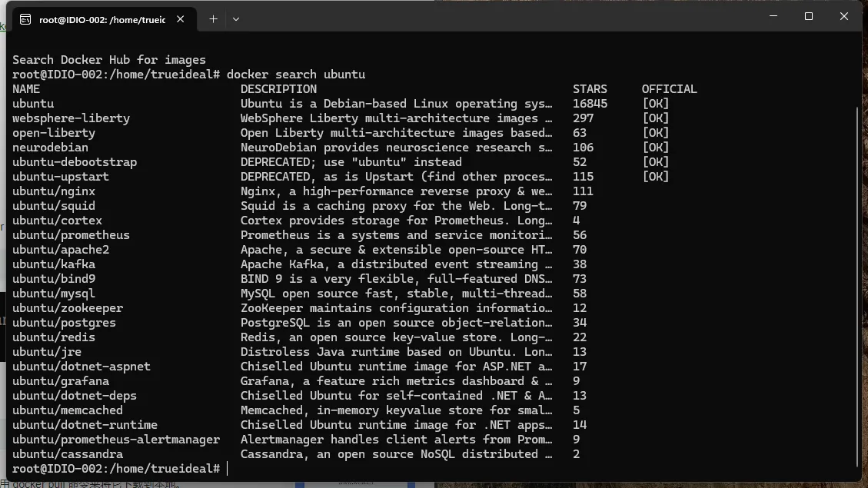This screenshot has width=868, height=488.
Task: Click the 'neurodebian' image name
Action: tap(51, 148)
